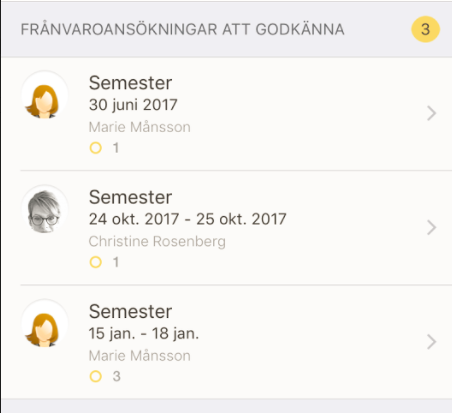Click Semester title of Christine Rosenberg's request

pos(130,197)
